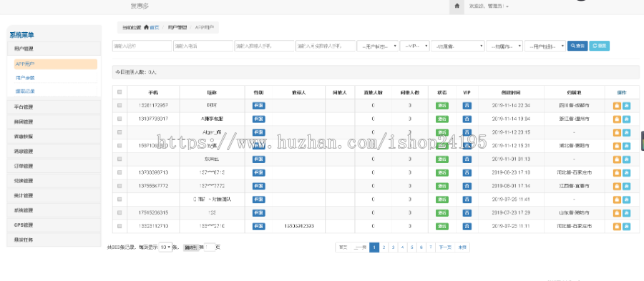Click blue action icon for row 2019-07-23 17:29
Viewport: 644px width, 281px height.
tap(626, 213)
